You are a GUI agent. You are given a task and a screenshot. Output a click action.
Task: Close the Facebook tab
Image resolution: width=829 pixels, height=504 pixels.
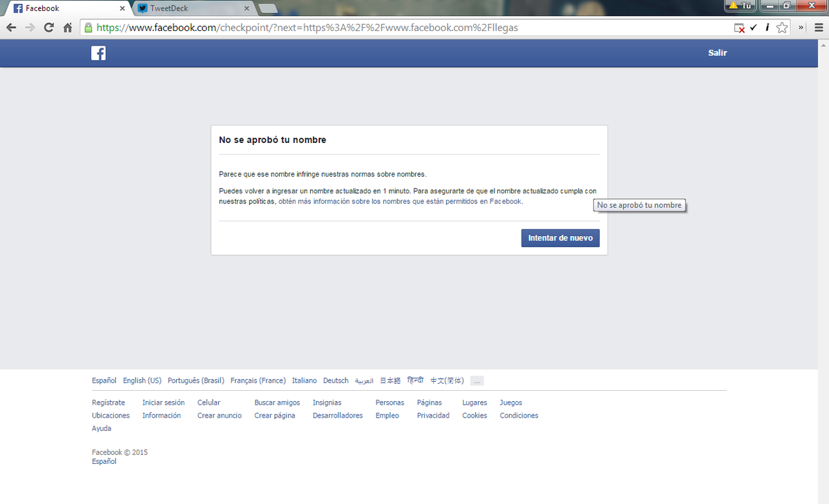click(122, 8)
